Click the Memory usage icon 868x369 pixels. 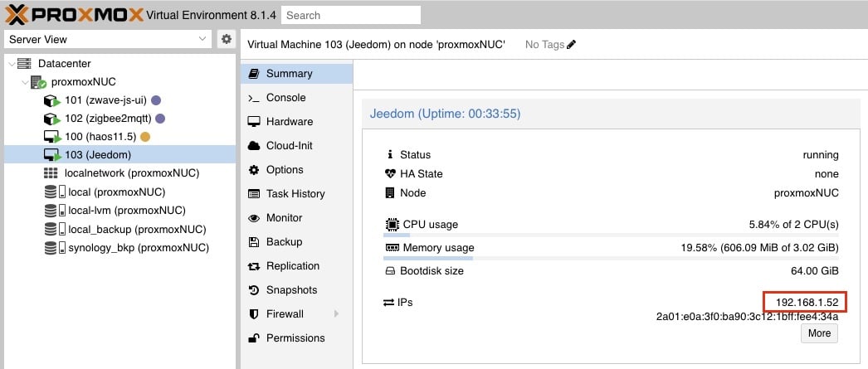coord(392,248)
